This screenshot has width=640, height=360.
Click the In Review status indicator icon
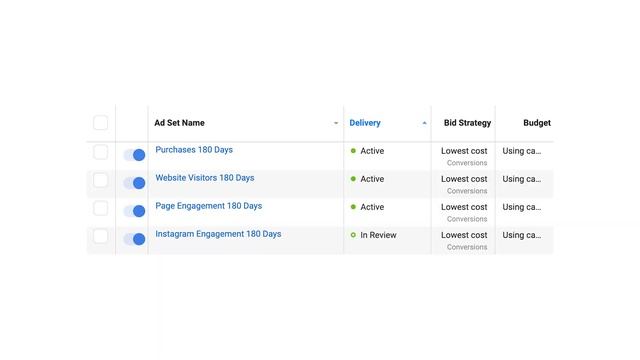[x=353, y=235]
